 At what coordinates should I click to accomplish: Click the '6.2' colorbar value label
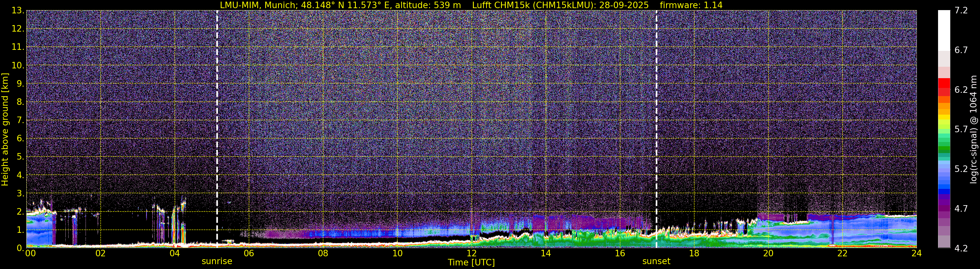pos(961,90)
